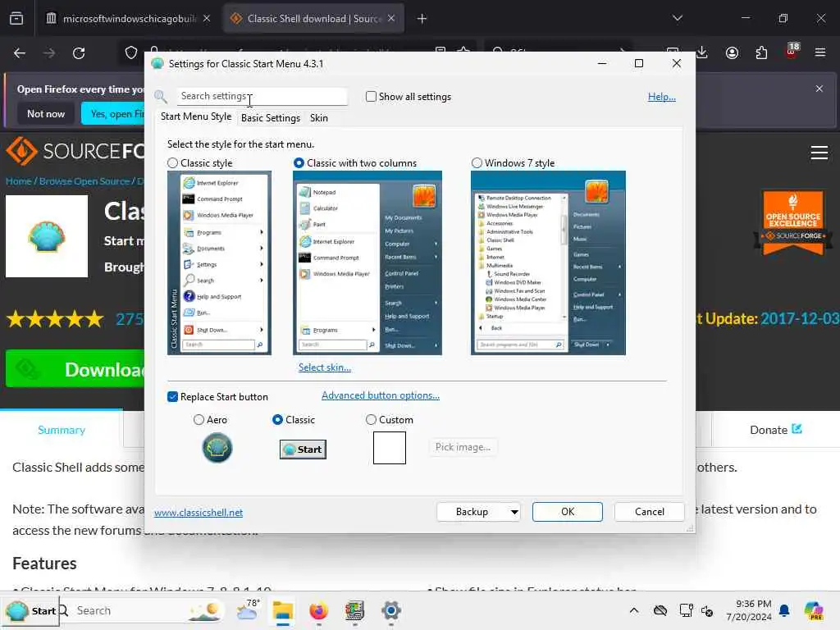Open the weather widget on taskbar

pyautogui.click(x=248, y=610)
